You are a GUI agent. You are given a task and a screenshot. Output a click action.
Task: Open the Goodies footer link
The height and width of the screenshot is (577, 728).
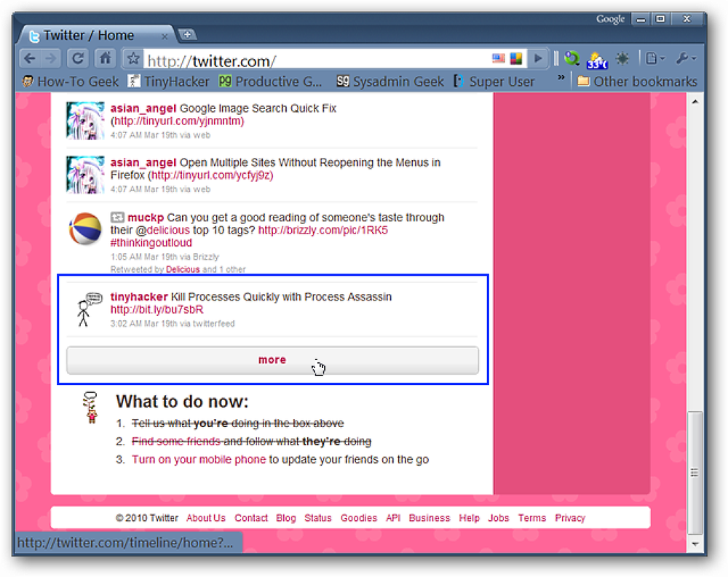click(359, 518)
